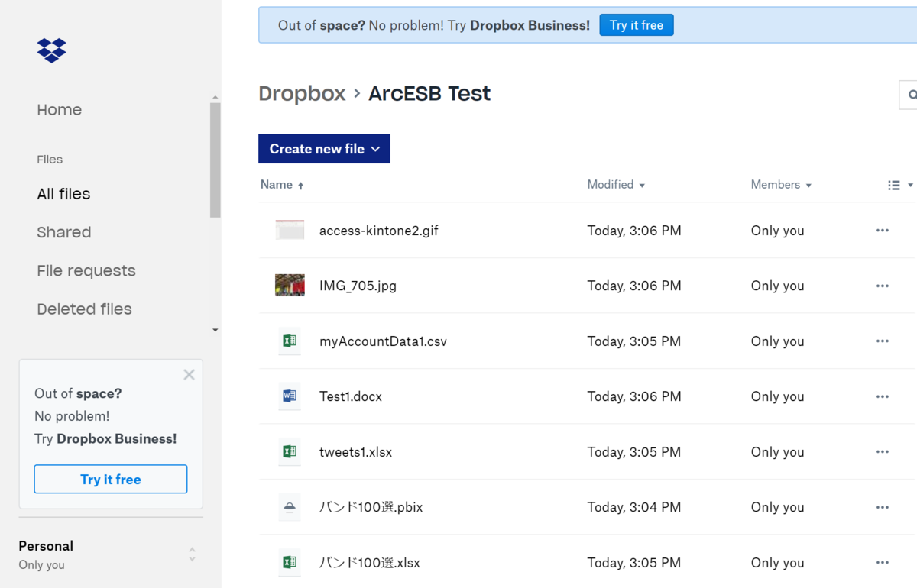
Task: Open the access-kintone2.gif thumbnail icon
Action: (x=290, y=230)
